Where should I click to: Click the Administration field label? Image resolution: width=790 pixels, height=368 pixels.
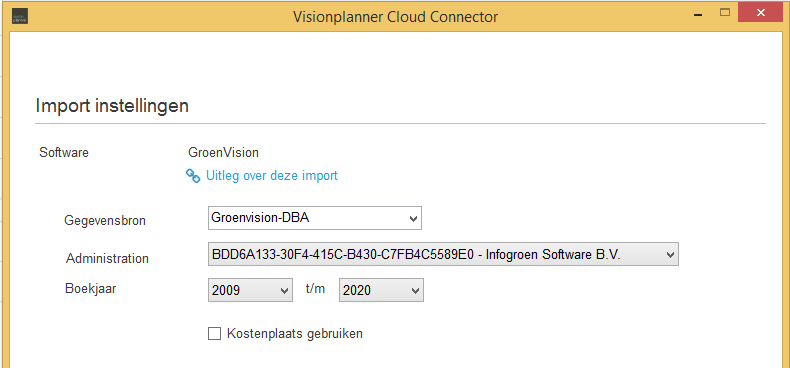click(x=107, y=258)
